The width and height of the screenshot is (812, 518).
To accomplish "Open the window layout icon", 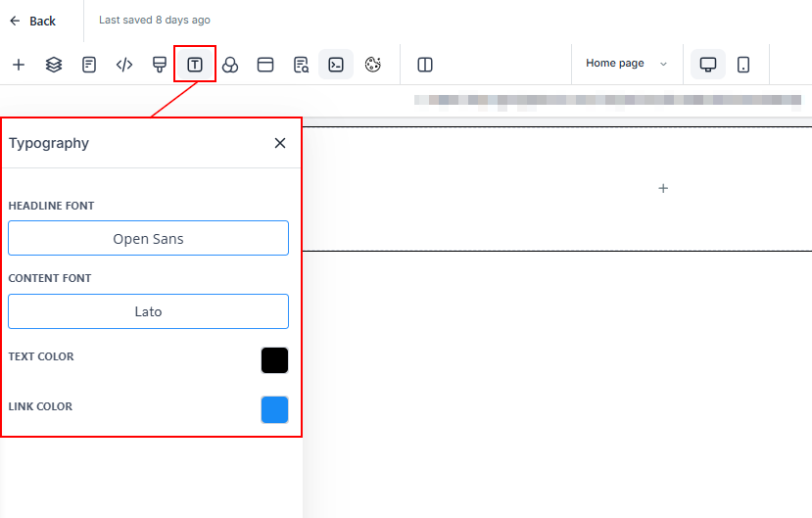I will 265,65.
